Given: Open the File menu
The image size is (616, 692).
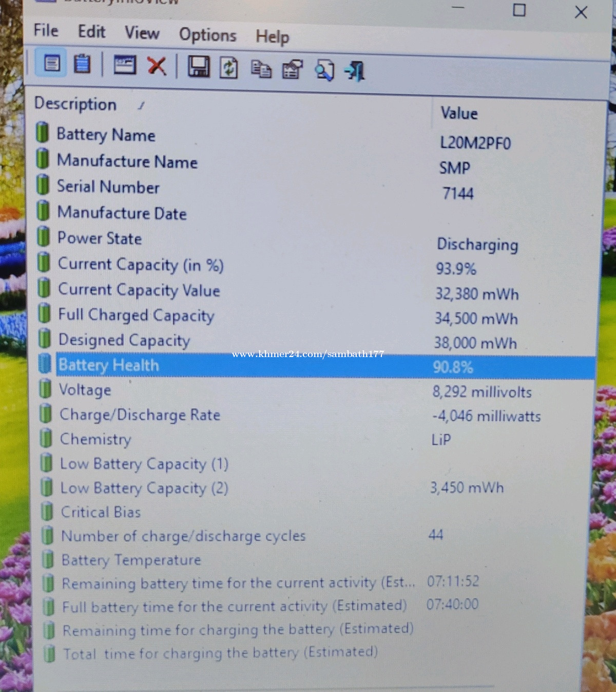Looking at the screenshot, I should 46,30.
